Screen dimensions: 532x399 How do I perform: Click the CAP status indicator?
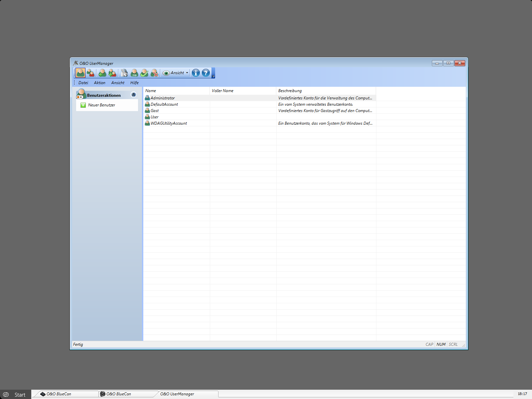pyautogui.click(x=429, y=344)
